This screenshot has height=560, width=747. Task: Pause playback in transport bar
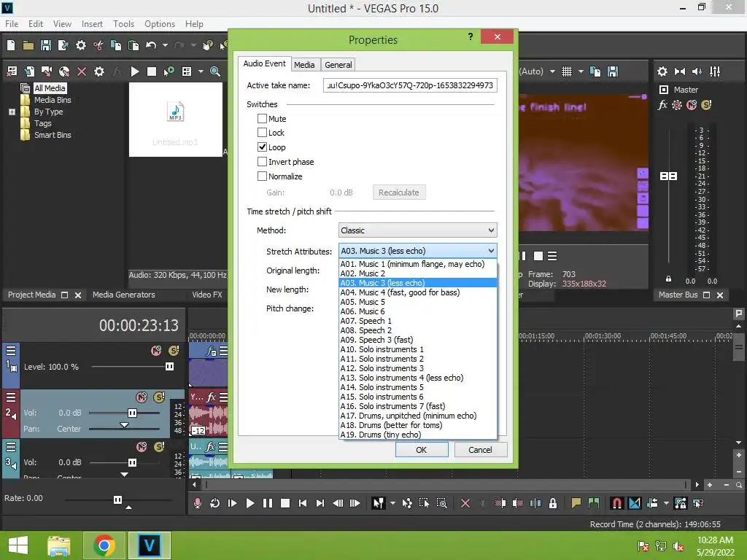(x=267, y=503)
